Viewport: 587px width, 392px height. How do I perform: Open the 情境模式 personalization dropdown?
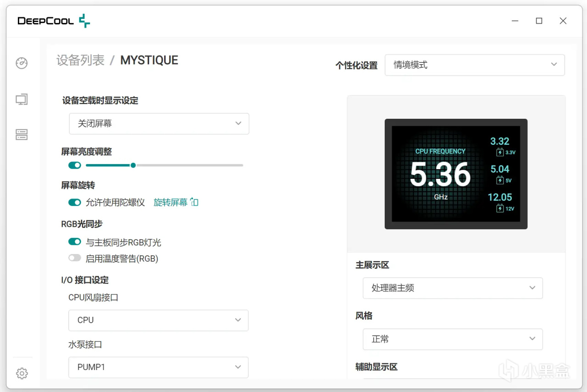pyautogui.click(x=475, y=65)
